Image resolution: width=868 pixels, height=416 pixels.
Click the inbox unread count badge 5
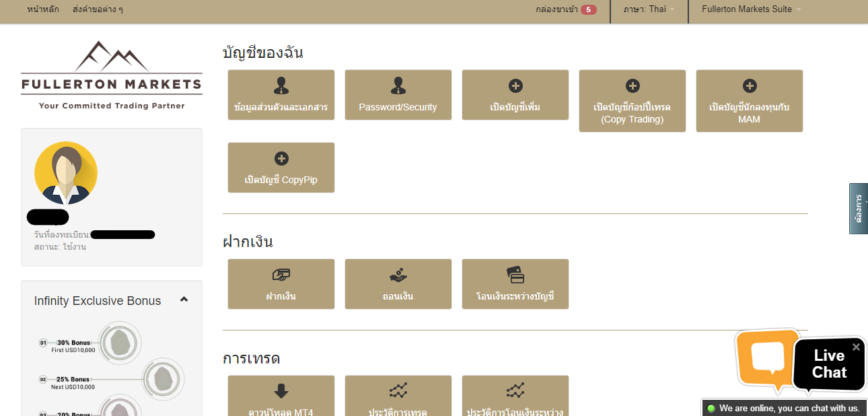(589, 9)
